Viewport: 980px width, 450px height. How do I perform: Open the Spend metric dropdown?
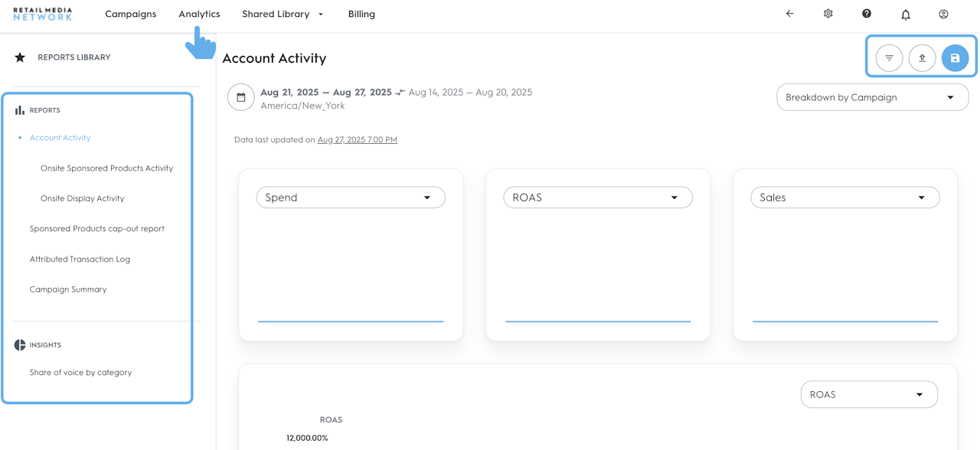point(351,197)
